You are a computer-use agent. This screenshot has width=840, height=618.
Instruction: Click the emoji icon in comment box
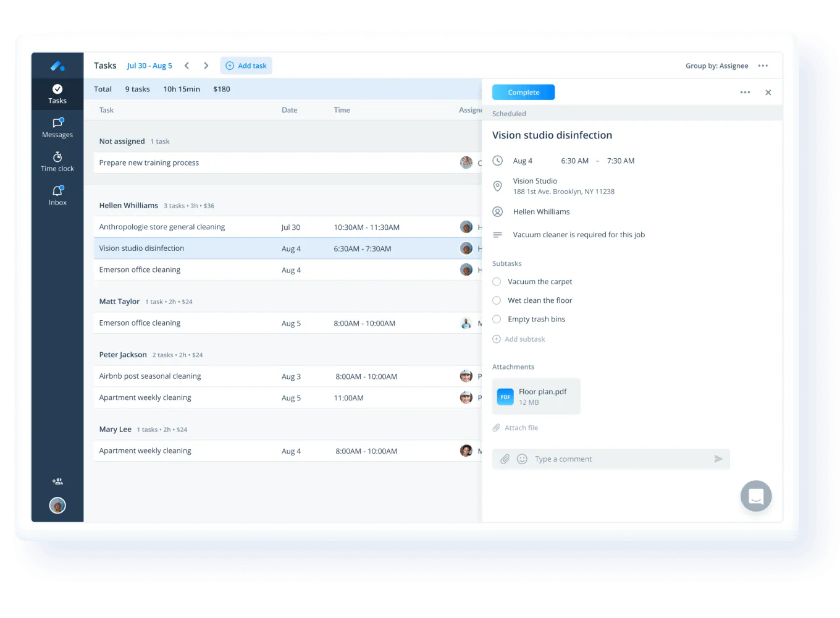pyautogui.click(x=522, y=459)
